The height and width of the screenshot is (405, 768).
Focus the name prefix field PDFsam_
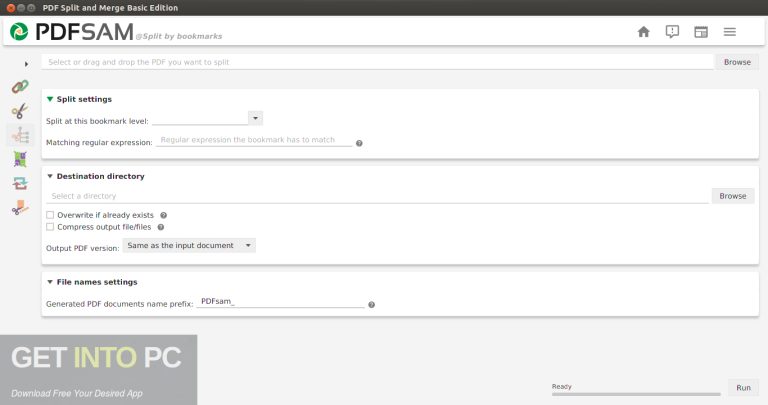(x=281, y=302)
